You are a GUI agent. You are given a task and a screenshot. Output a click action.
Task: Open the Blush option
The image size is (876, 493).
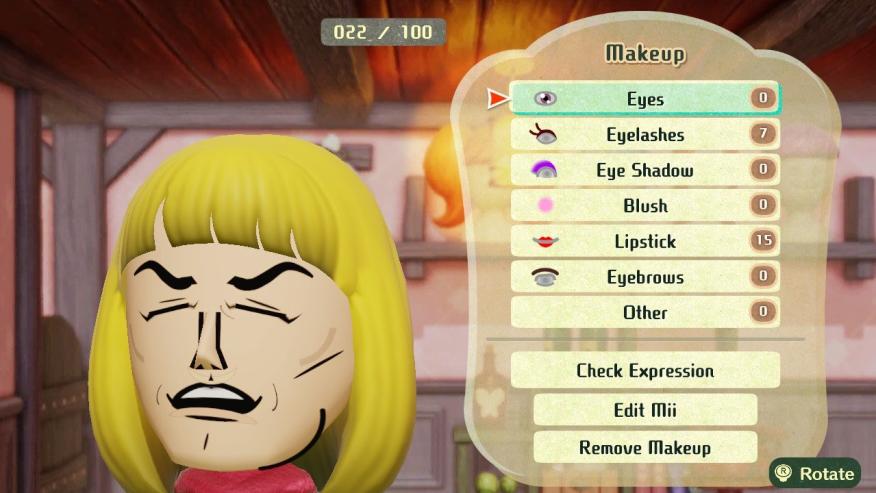pyautogui.click(x=645, y=205)
